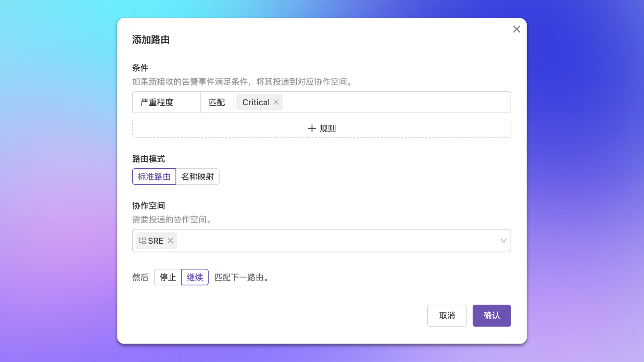Open the 匹配 operator selector
644x362 pixels.
pyautogui.click(x=217, y=102)
